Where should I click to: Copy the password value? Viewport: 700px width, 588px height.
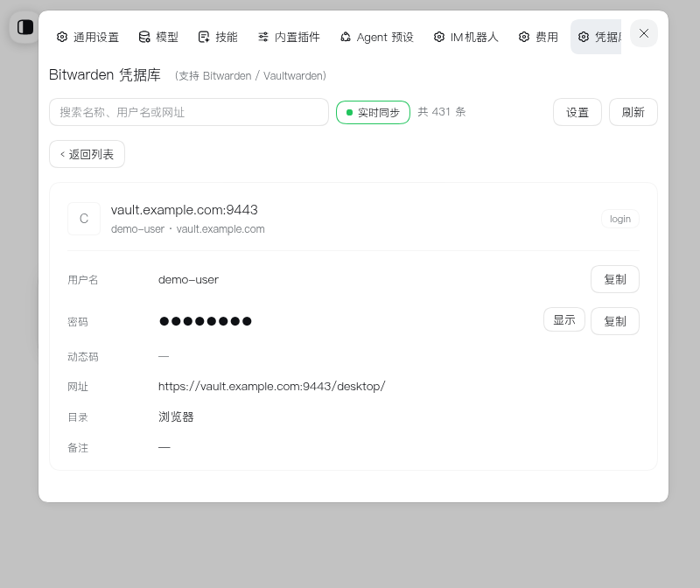[615, 321]
